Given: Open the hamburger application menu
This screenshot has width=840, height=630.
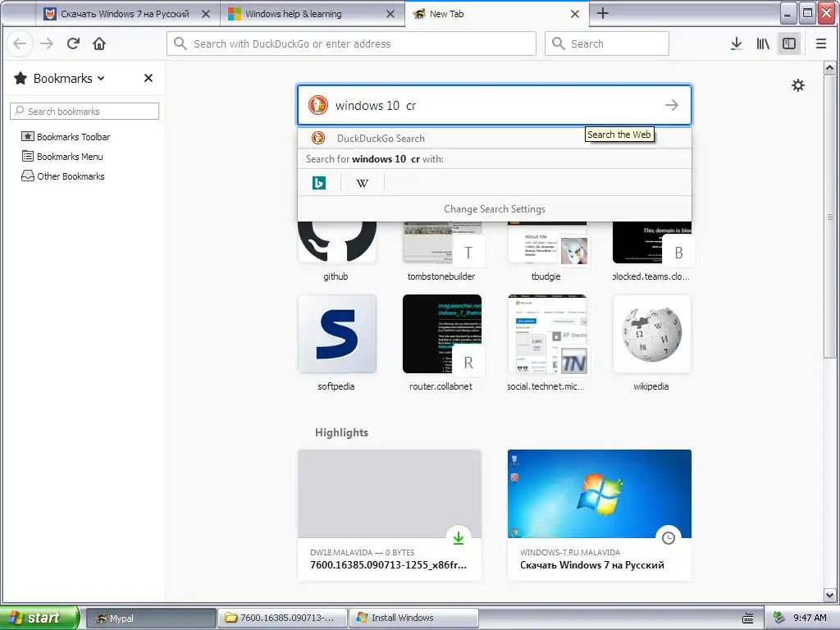Looking at the screenshot, I should (x=820, y=44).
